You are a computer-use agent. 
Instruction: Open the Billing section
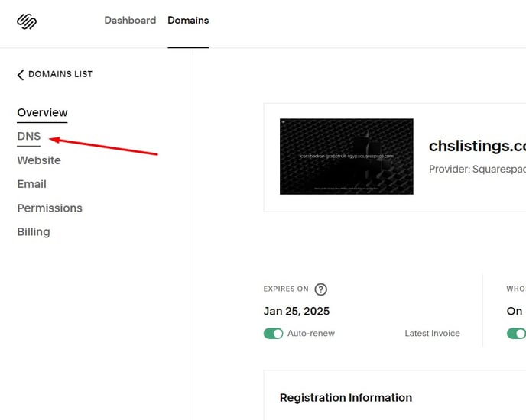(x=34, y=232)
